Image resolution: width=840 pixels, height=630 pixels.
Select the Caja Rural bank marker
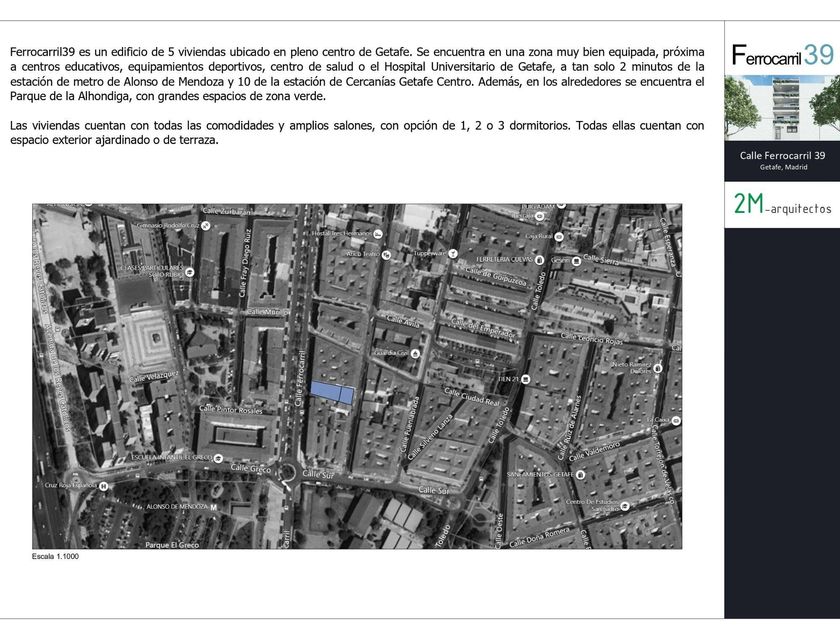559,236
